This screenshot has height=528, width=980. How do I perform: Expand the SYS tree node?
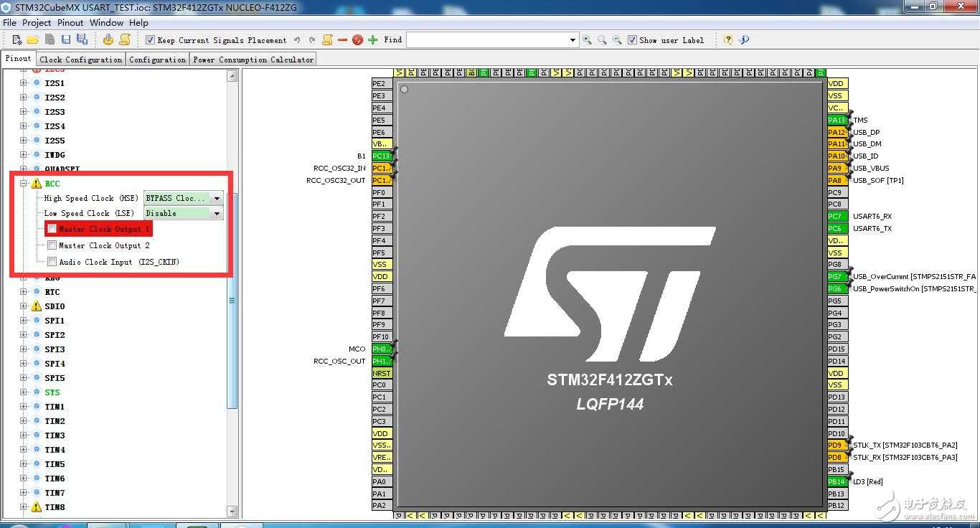click(x=23, y=392)
